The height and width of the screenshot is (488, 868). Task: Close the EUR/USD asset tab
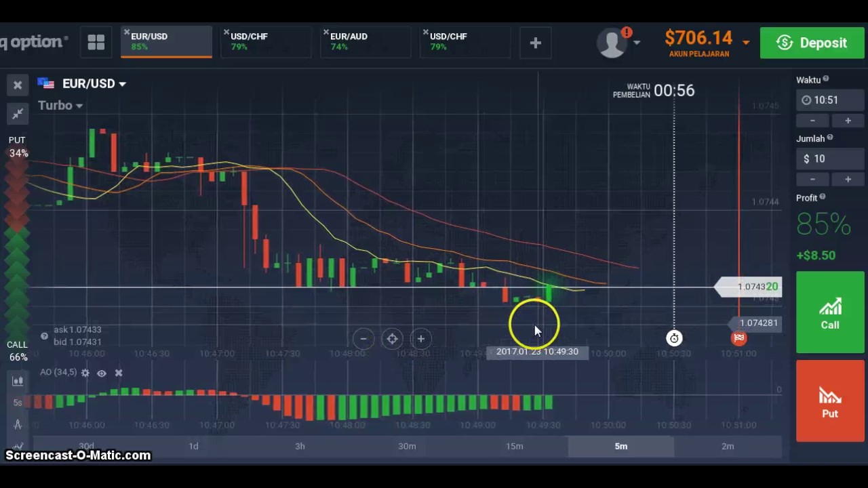coord(126,33)
